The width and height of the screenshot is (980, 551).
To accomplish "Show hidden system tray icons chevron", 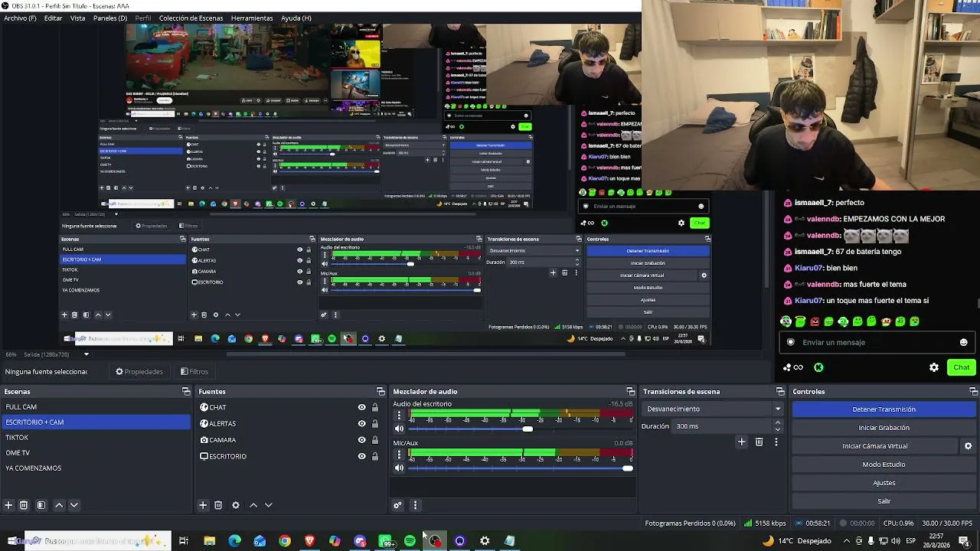I will [x=846, y=541].
